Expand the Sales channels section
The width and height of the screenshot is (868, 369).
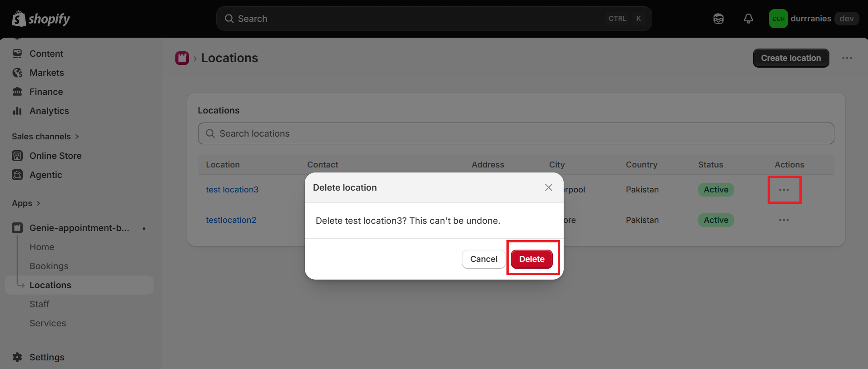(x=45, y=137)
